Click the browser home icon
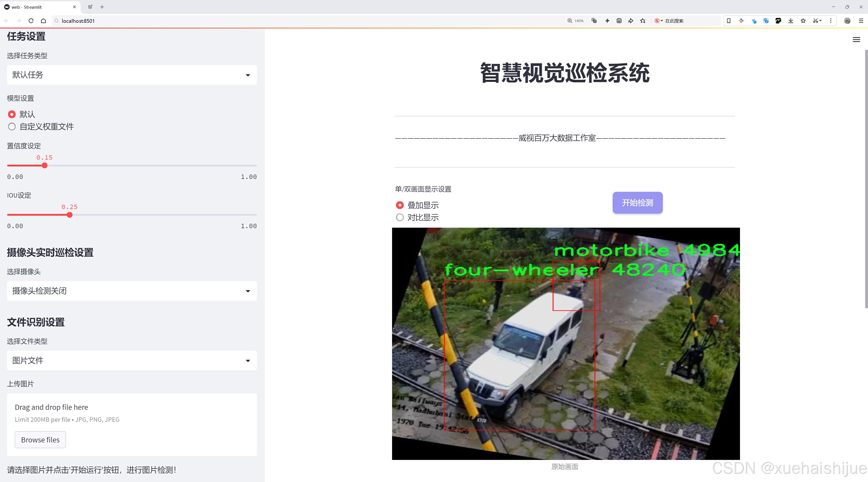Viewport: 868px width, 482px height. coord(43,21)
